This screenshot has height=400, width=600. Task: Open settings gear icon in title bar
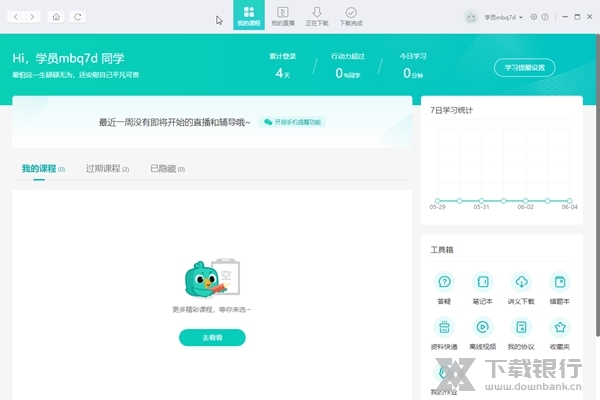point(533,17)
